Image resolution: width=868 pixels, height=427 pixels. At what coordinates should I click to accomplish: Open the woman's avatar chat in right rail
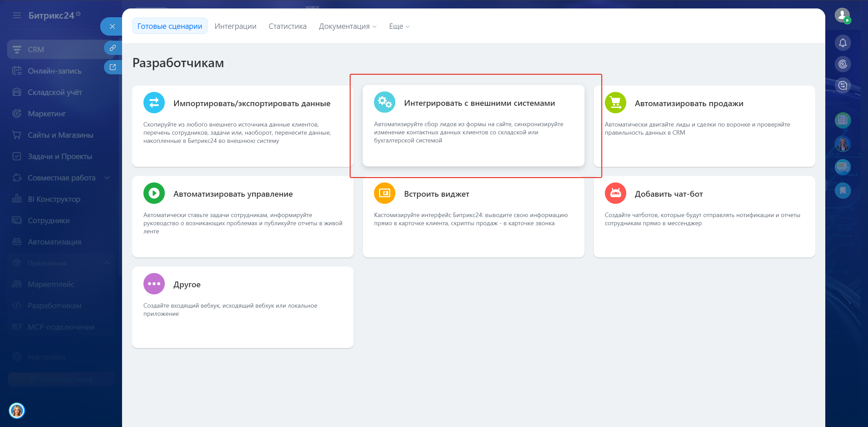point(843,144)
